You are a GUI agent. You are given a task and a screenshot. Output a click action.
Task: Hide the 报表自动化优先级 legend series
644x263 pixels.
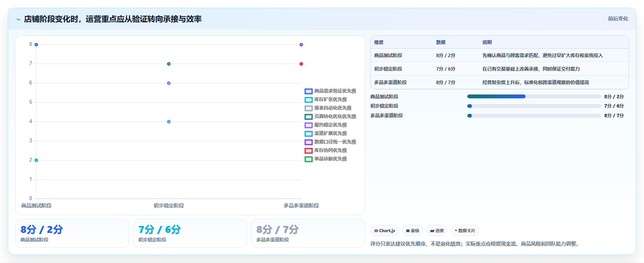coord(328,108)
